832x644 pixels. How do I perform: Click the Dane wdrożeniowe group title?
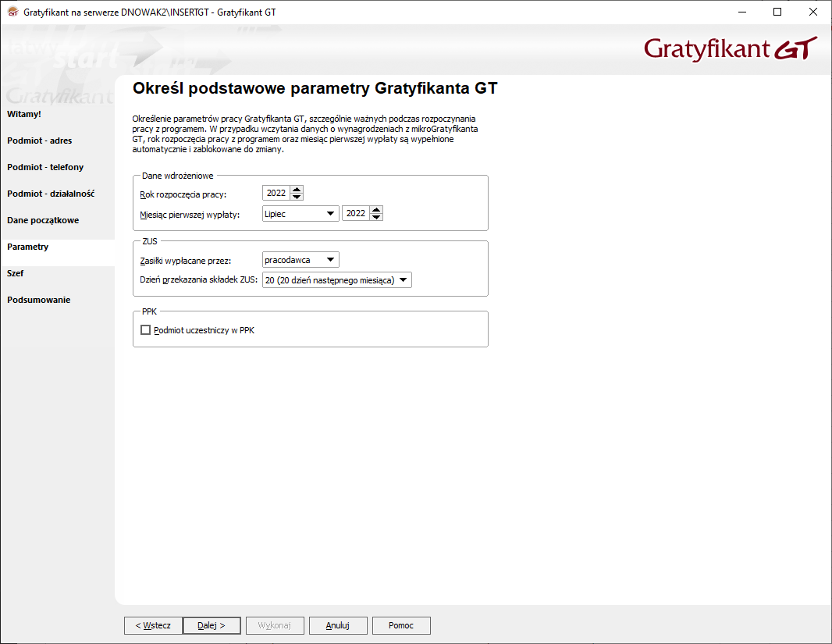click(178, 176)
